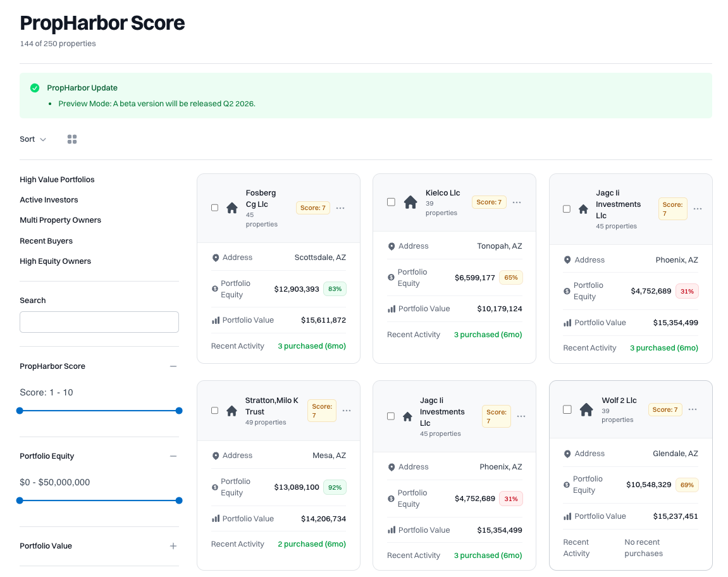Tick the Kielco Llc card checkbox
The image size is (728, 577).
click(391, 202)
